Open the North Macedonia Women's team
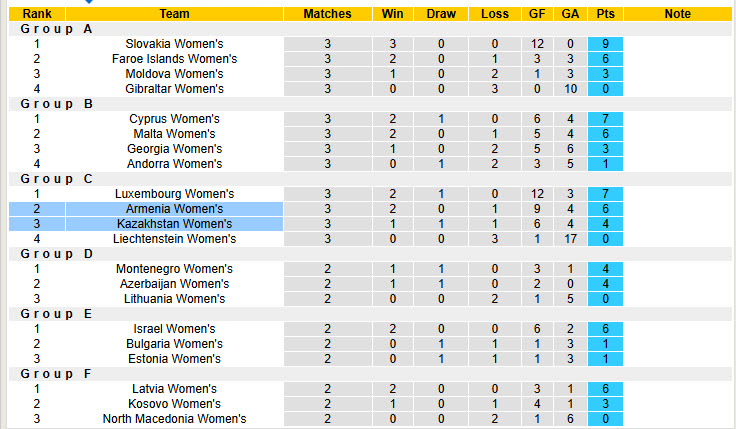736x429 pixels. [174, 419]
